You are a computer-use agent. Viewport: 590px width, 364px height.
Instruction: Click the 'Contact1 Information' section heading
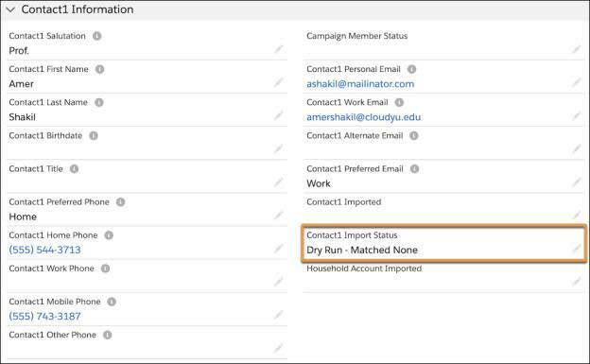78,9
